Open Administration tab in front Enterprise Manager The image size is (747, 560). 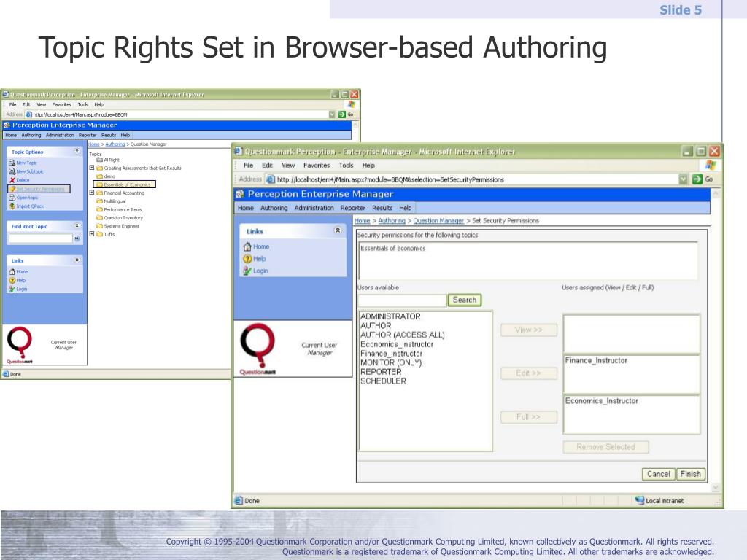tap(314, 208)
